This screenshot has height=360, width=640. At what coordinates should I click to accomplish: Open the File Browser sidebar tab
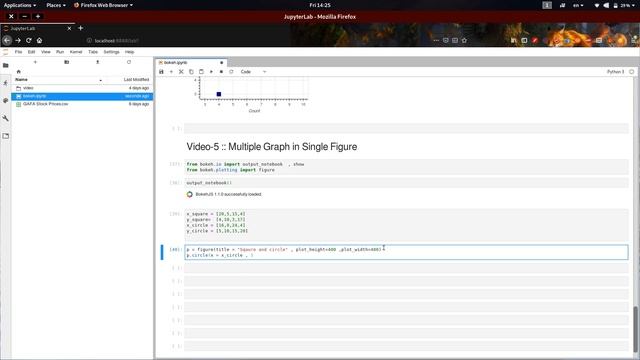[6, 65]
